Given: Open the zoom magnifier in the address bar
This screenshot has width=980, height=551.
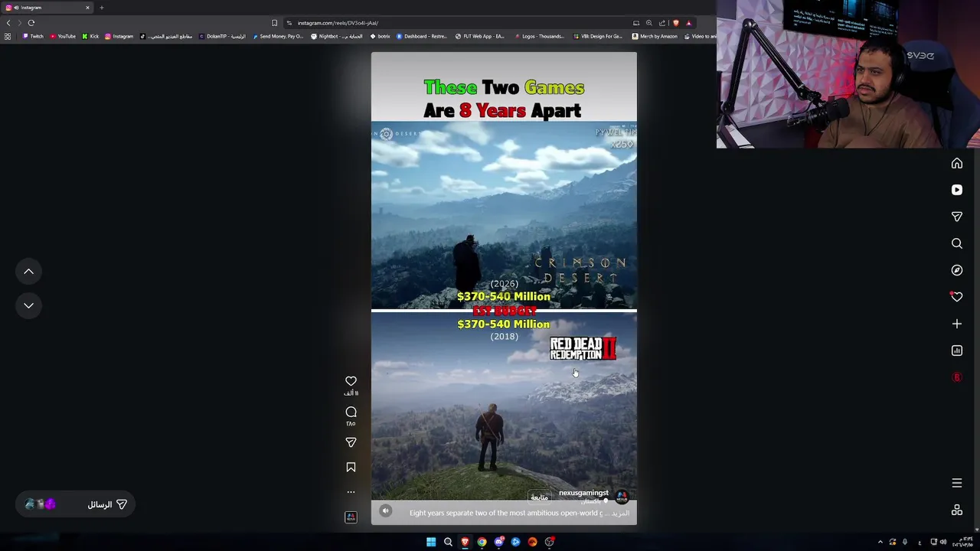Looking at the screenshot, I should click(x=649, y=23).
